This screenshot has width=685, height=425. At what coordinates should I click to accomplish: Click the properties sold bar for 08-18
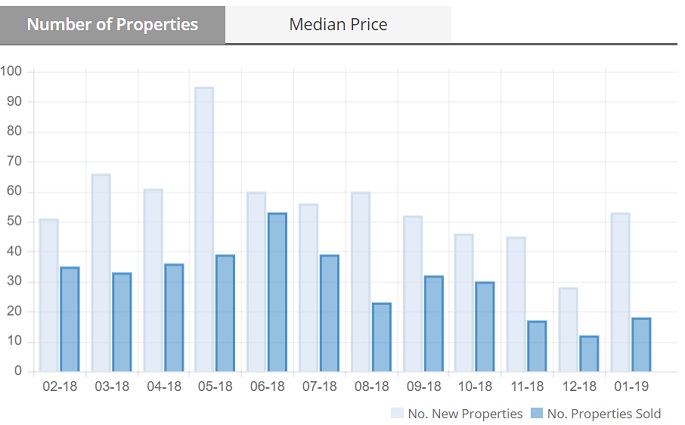[381, 337]
